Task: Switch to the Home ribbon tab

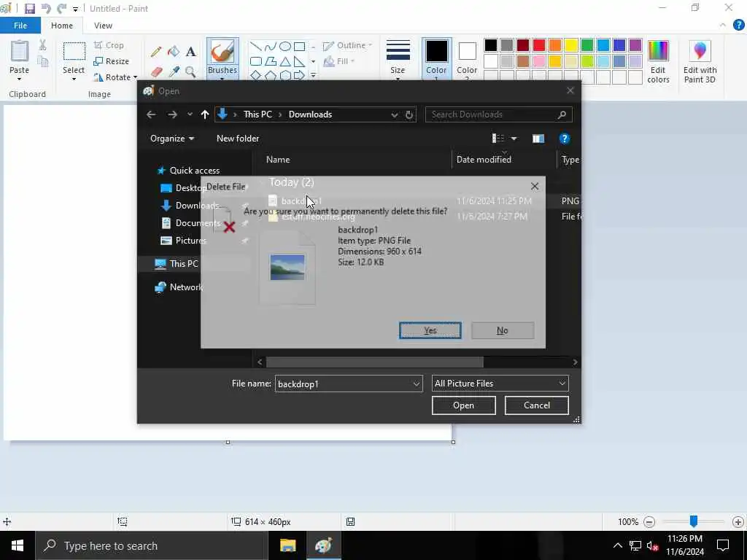Action: (62, 26)
